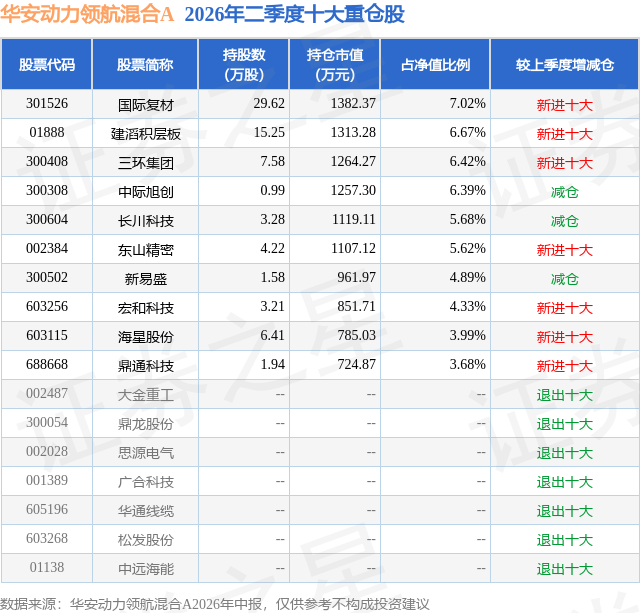Select the 占净值比例 column header
Viewport: 640px width, 613px height.
click(435, 64)
